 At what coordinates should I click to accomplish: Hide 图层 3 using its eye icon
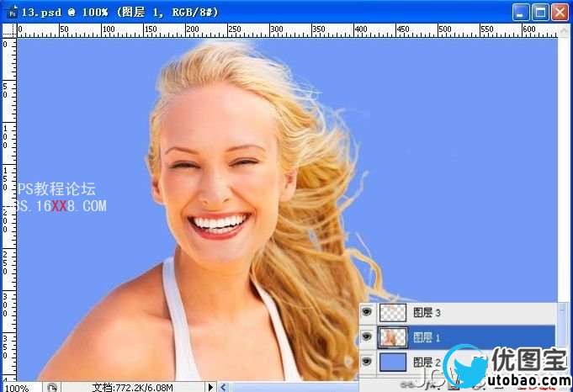366,312
